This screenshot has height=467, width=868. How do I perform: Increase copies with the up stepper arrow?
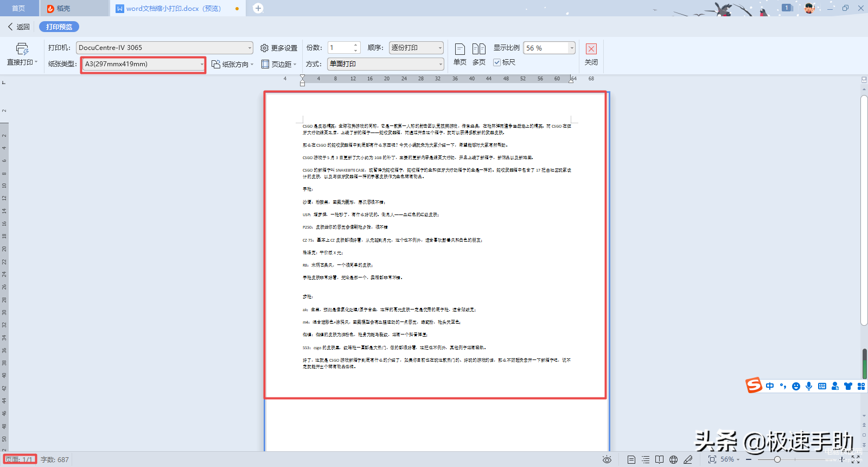(x=356, y=45)
